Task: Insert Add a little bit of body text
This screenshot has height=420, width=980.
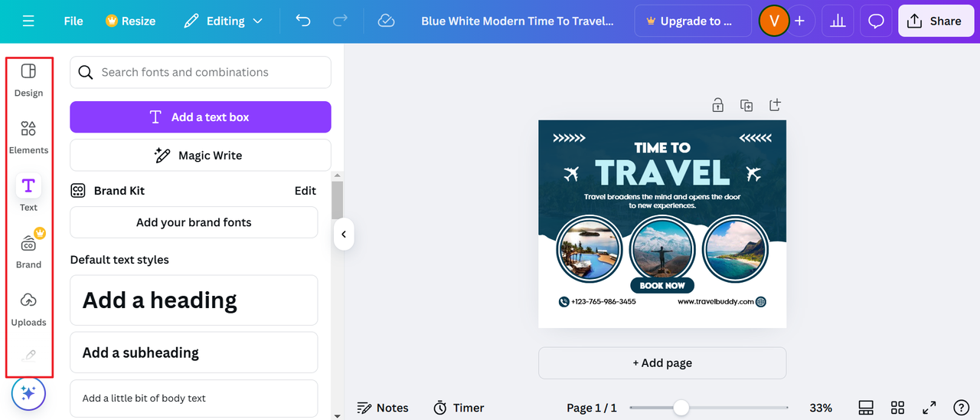Action: [194, 399]
